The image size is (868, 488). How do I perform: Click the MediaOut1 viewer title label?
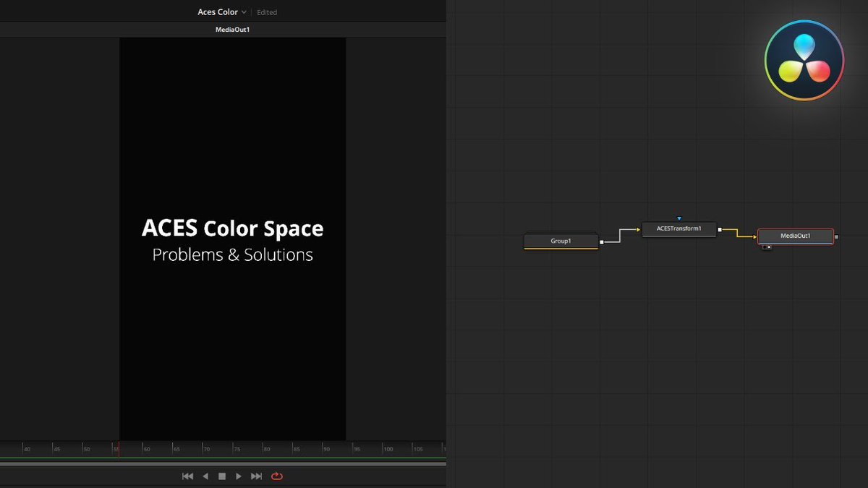(x=232, y=30)
